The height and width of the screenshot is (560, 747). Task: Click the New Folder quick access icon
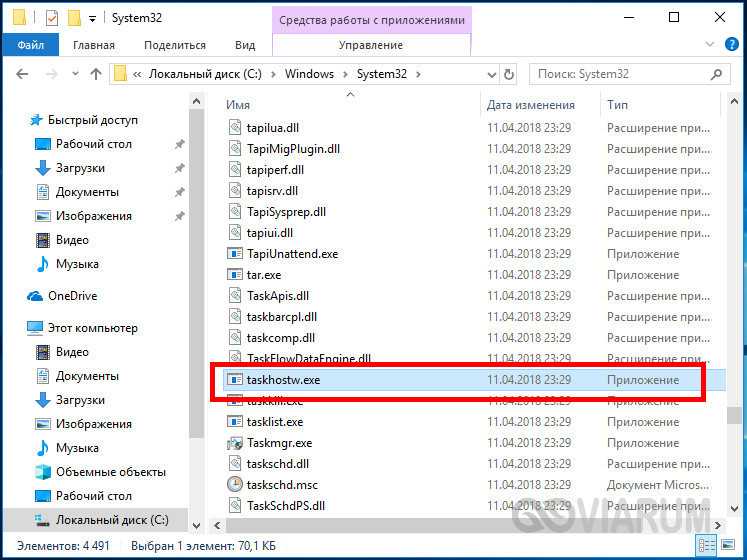[74, 19]
